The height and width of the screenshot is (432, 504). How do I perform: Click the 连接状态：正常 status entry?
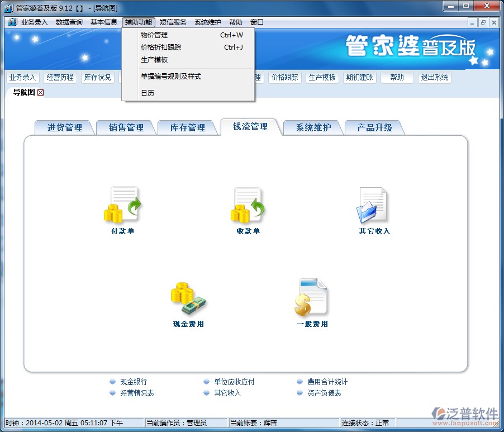point(368,422)
